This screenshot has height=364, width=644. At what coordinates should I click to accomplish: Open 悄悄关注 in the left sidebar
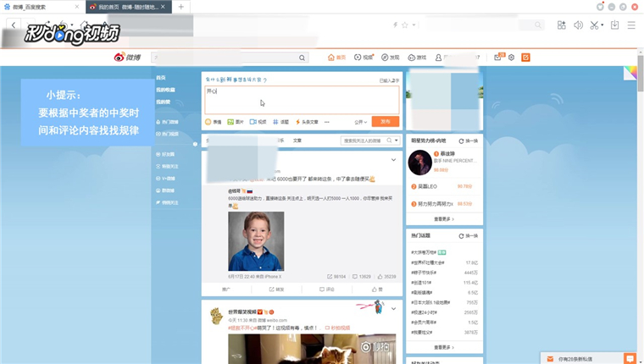click(167, 202)
